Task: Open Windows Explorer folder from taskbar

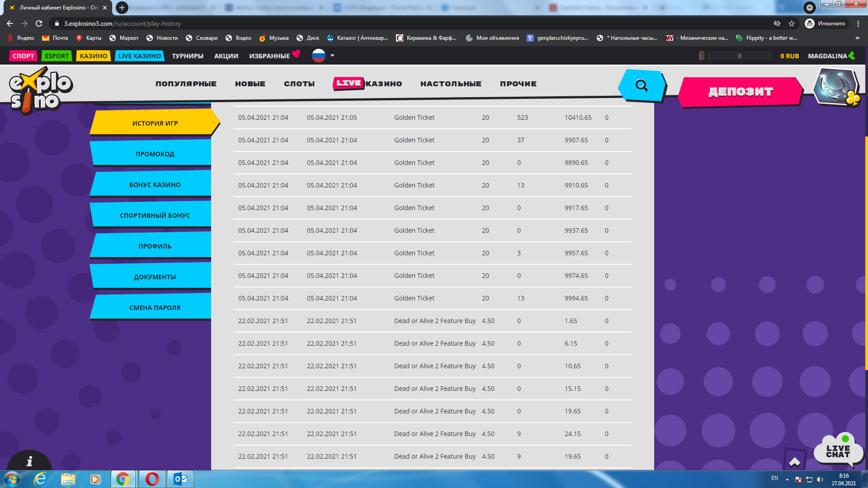Action: [x=68, y=479]
